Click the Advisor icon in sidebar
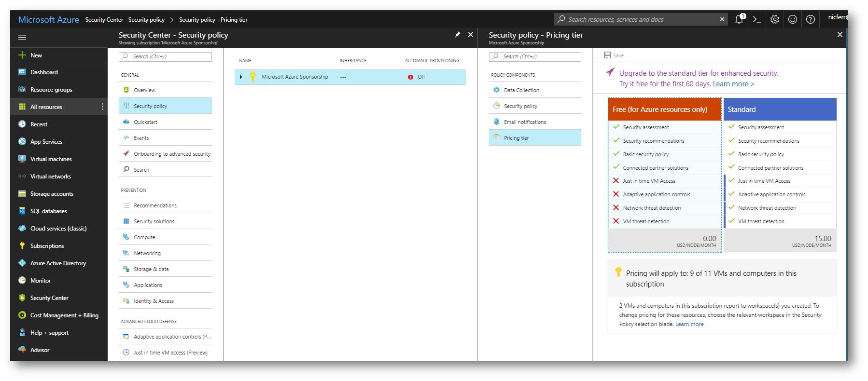 22,350
